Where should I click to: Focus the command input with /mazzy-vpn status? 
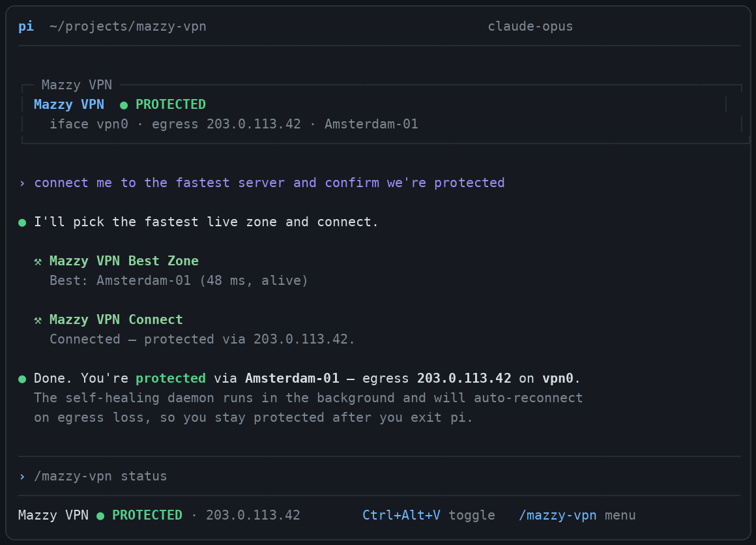tap(379, 476)
